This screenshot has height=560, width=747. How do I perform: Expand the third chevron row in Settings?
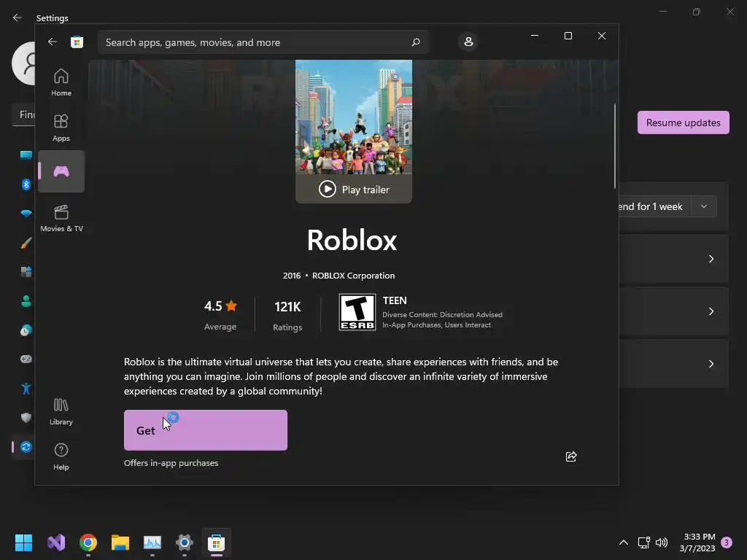(711, 364)
